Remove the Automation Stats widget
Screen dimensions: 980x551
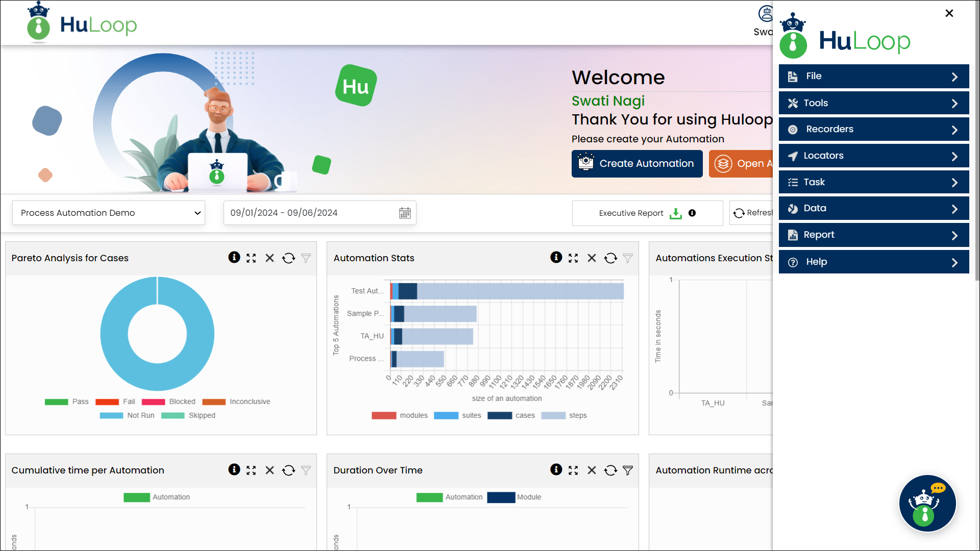click(592, 258)
